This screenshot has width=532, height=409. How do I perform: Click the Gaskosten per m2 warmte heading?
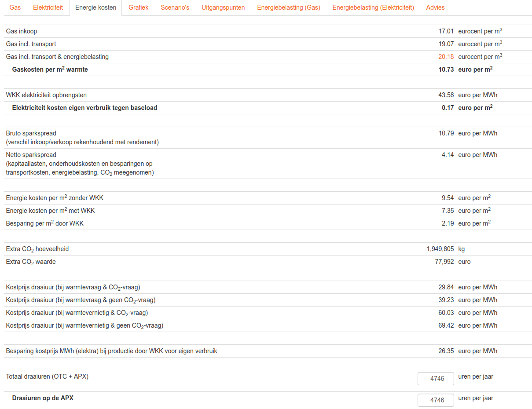[x=50, y=69]
